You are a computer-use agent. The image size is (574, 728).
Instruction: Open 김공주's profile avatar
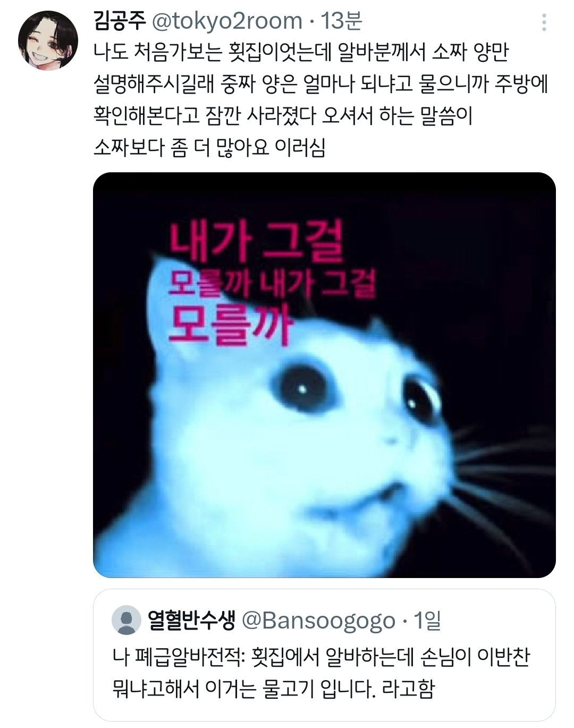[x=48, y=40]
